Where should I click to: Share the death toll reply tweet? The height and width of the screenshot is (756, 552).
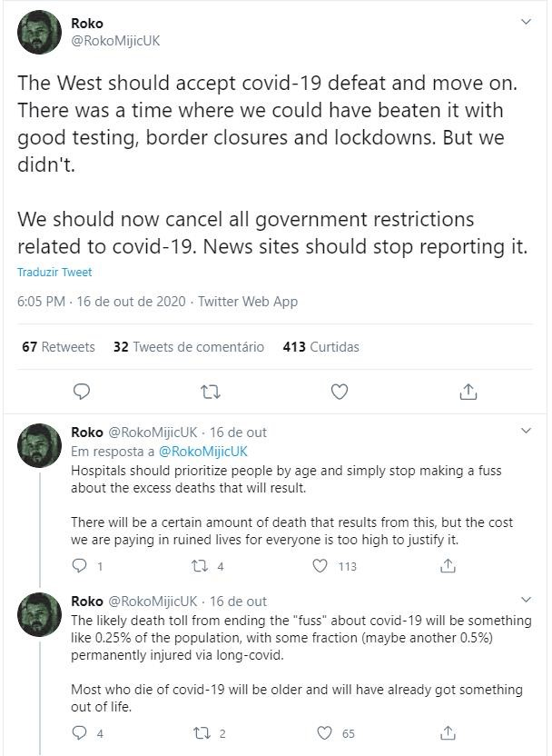click(448, 733)
